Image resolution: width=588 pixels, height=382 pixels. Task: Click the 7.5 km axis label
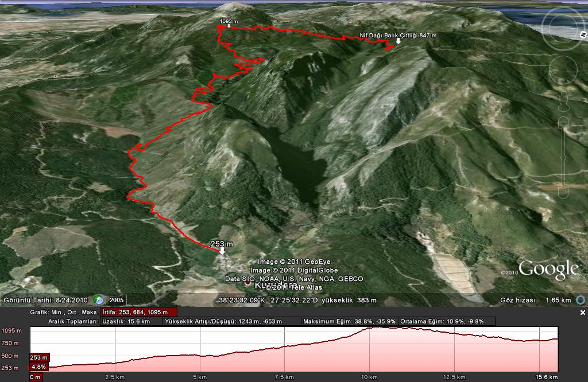tap(284, 377)
